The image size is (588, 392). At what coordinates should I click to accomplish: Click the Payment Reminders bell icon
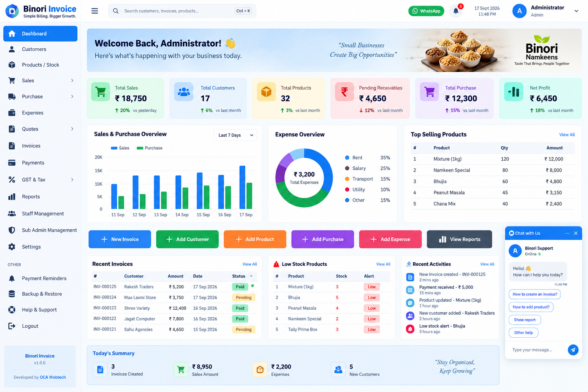coord(12,278)
